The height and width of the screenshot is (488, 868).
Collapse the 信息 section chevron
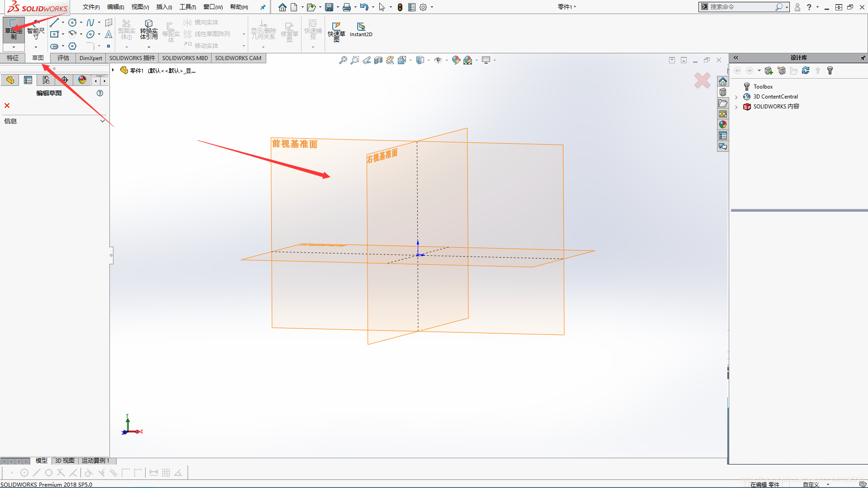[103, 121]
